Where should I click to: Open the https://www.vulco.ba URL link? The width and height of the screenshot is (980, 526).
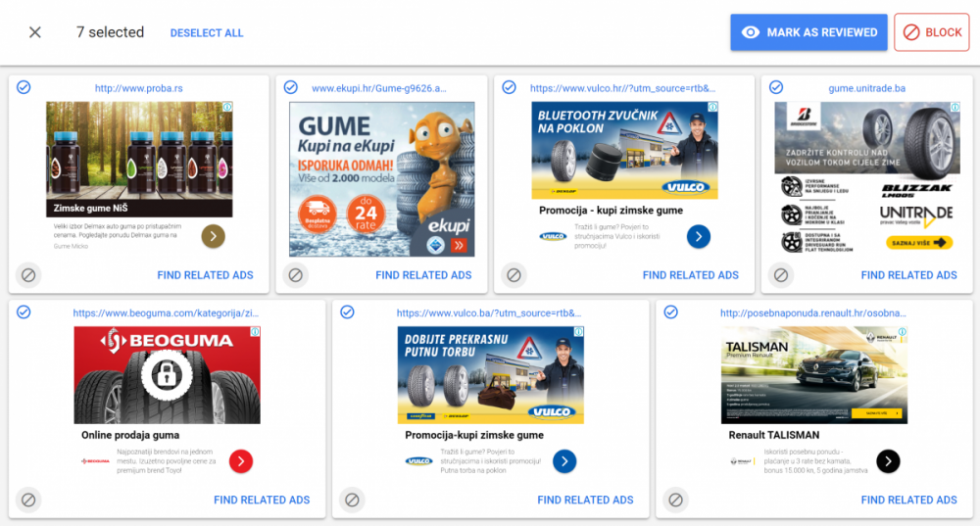pyautogui.click(x=489, y=313)
